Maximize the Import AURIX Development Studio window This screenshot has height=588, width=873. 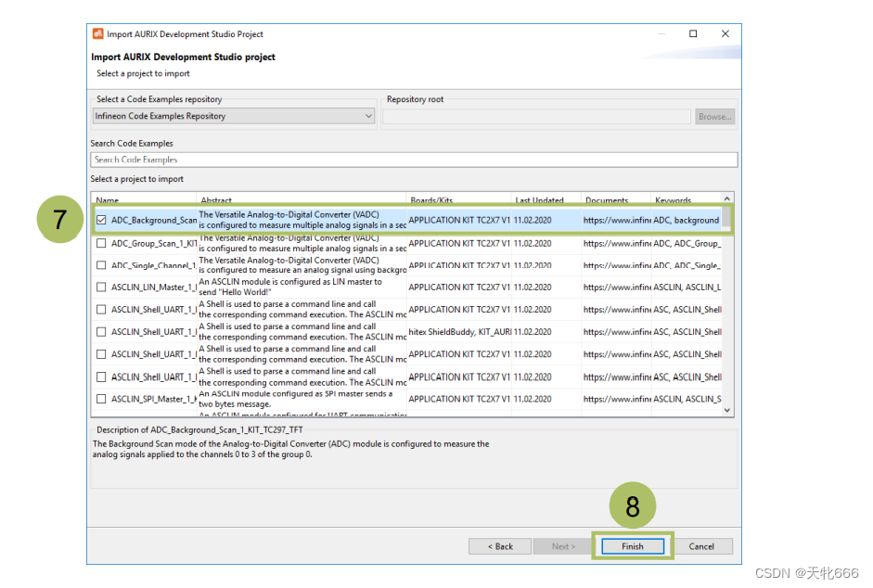pyautogui.click(x=693, y=33)
